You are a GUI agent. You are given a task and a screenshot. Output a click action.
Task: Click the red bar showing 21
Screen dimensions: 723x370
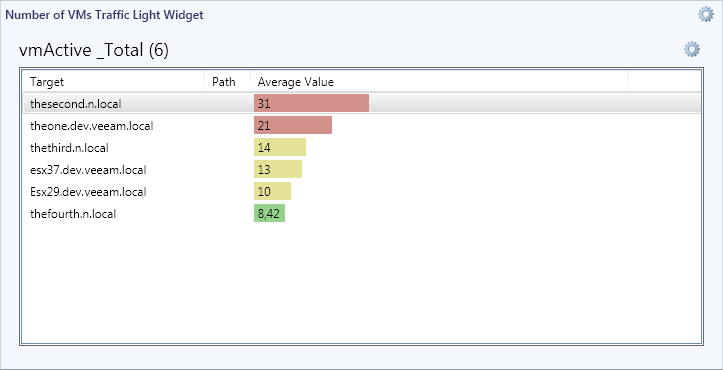click(293, 125)
